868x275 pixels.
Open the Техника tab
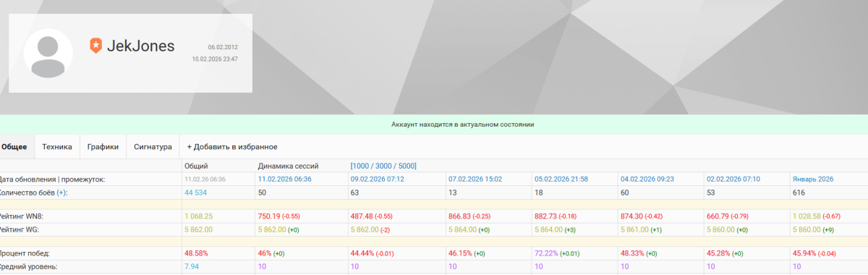click(x=57, y=146)
